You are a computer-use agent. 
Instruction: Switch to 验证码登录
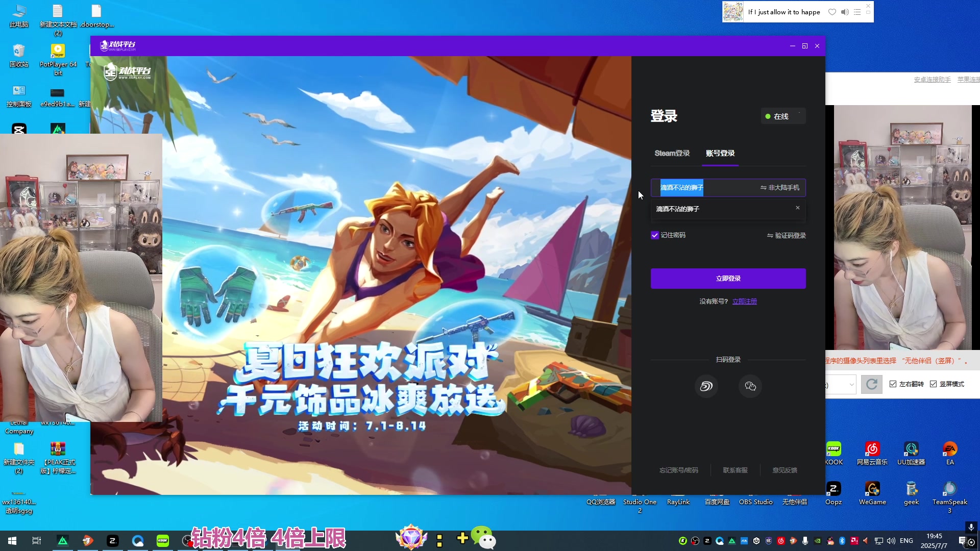pos(787,236)
